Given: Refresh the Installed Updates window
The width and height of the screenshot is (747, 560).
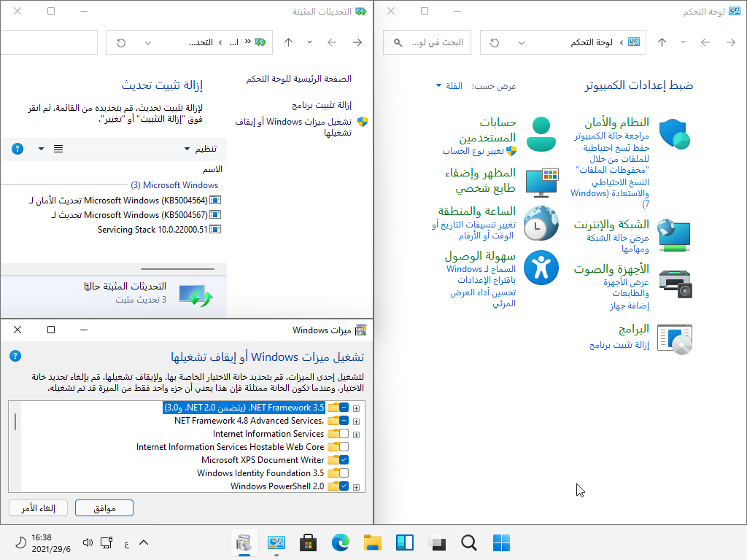Looking at the screenshot, I should (121, 42).
